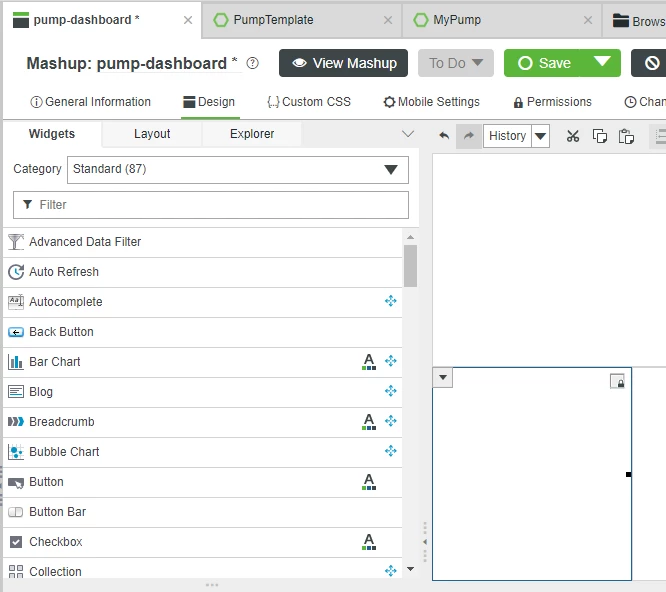Click the styled A icon on Button row
666x592 pixels.
tap(369, 482)
